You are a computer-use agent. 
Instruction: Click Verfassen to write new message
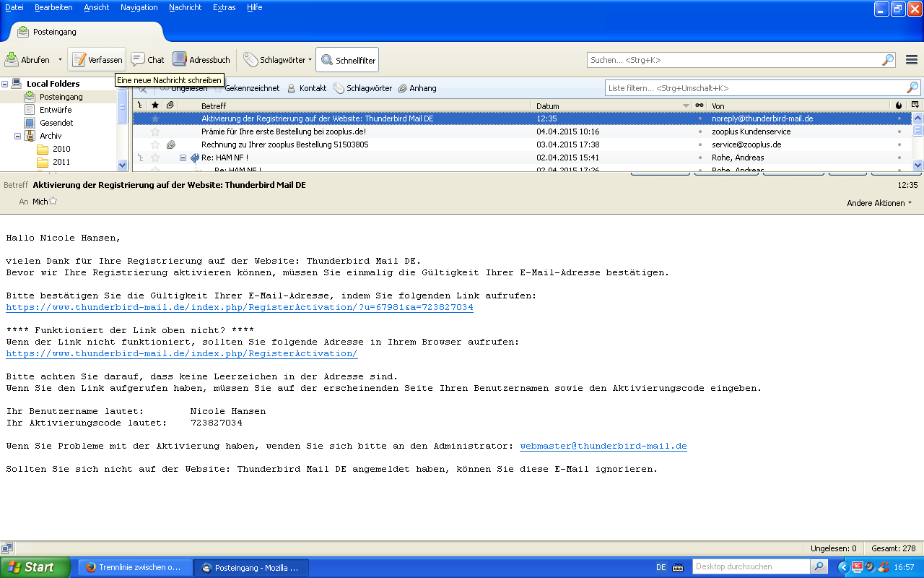pyautogui.click(x=97, y=60)
